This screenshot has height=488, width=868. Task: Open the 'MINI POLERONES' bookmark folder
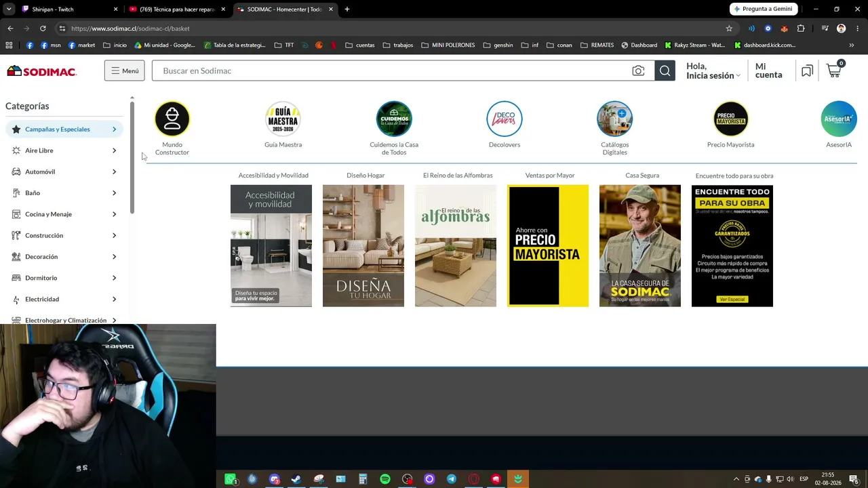(x=448, y=45)
